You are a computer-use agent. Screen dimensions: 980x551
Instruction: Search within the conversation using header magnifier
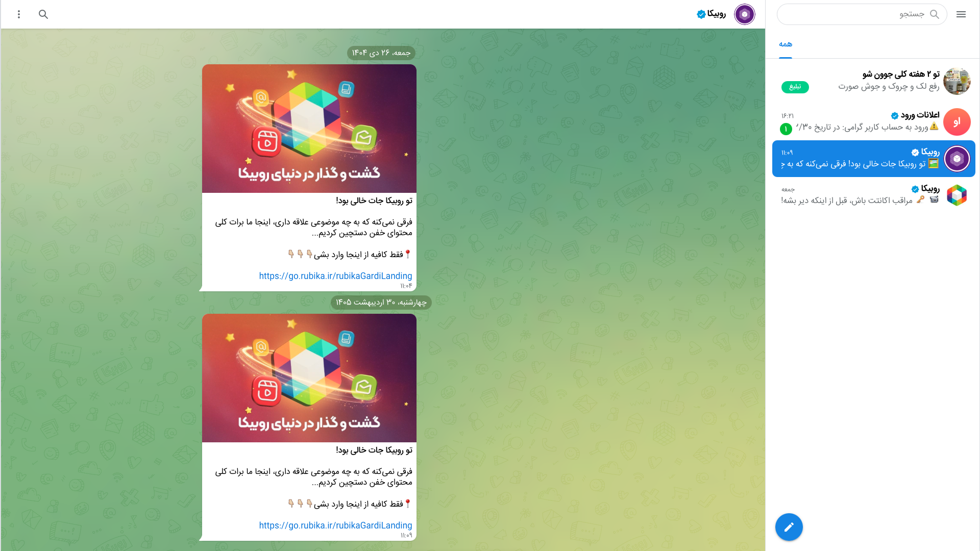pos(43,14)
